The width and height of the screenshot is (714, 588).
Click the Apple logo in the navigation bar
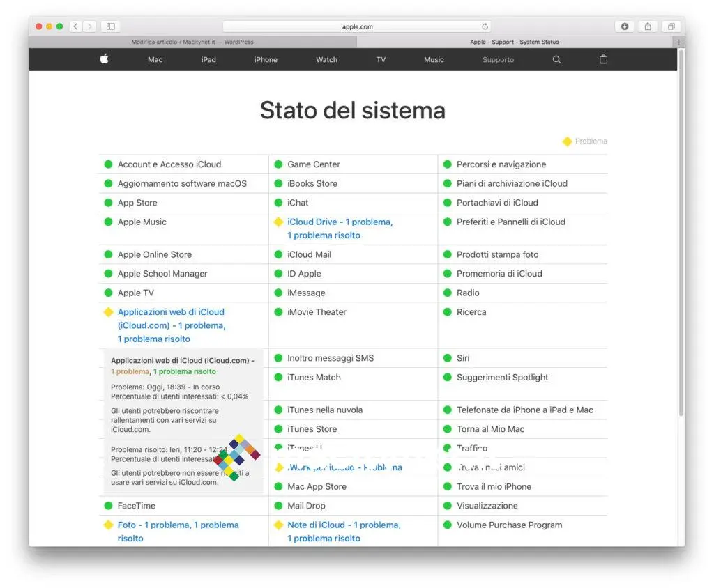pos(103,59)
